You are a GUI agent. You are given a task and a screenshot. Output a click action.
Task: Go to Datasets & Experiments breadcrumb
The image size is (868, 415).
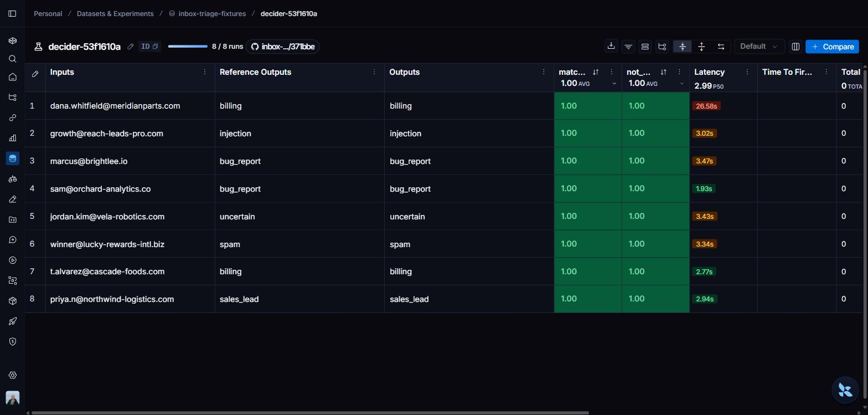[115, 13]
